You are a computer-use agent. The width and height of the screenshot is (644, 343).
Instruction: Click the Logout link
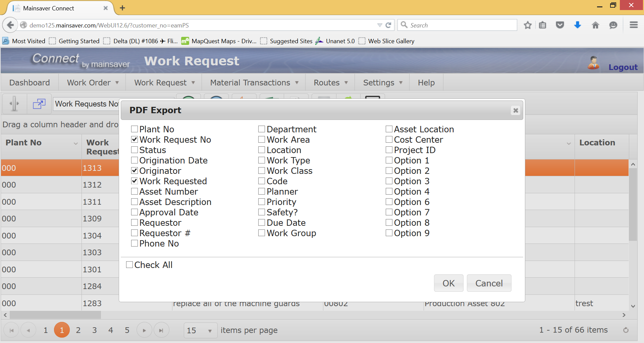[x=623, y=67]
